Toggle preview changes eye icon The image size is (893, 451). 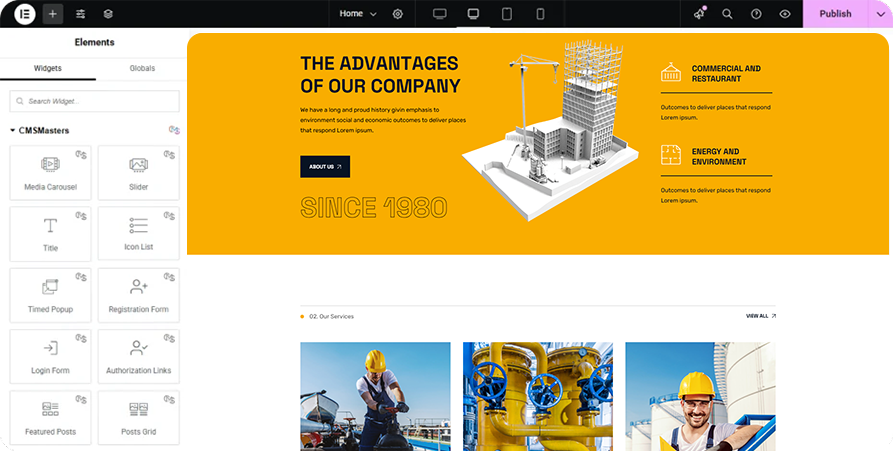point(785,14)
